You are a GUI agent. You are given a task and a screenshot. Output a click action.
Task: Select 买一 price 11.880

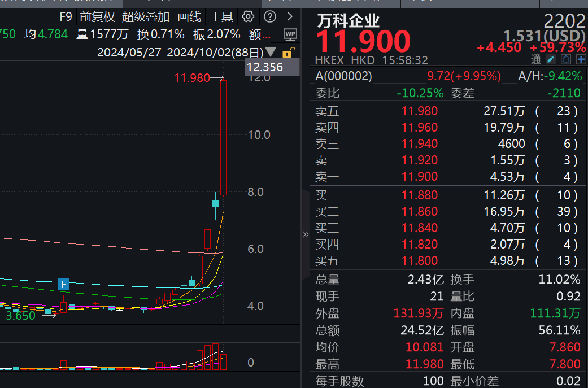420,195
